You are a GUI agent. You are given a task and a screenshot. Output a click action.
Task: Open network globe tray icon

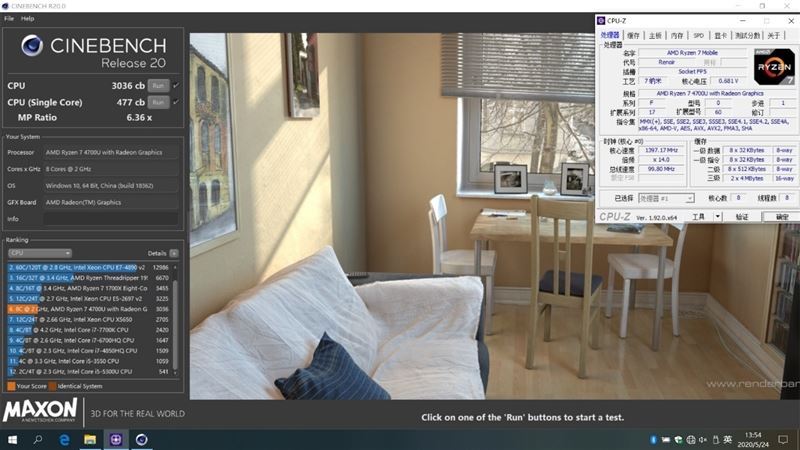(x=691, y=439)
